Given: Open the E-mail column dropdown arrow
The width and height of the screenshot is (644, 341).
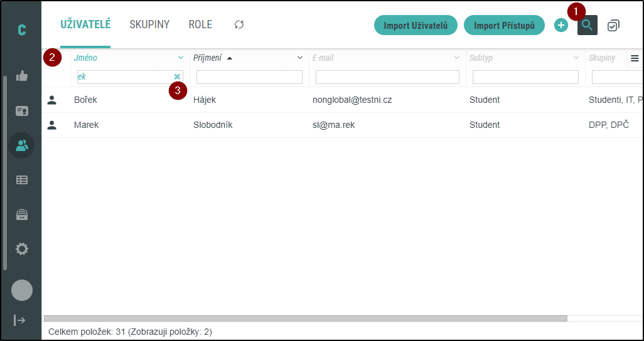Looking at the screenshot, I should [457, 58].
